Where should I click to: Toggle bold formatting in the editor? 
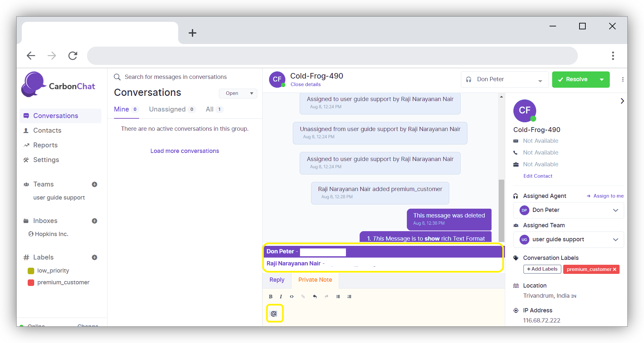(270, 296)
